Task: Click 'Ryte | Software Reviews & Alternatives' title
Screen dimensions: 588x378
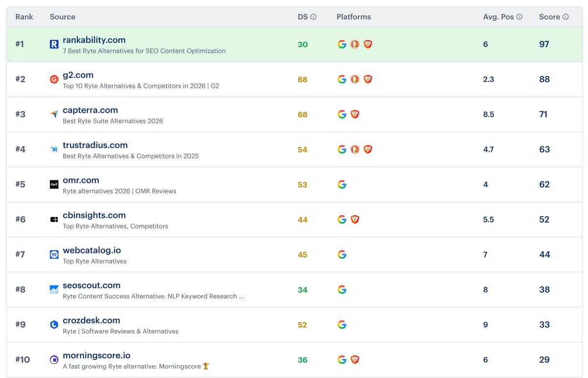Action: 121,331
